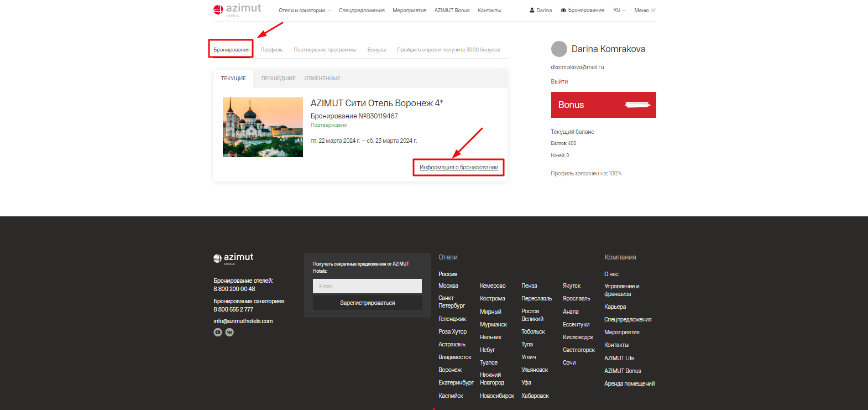868x410 pixels.
Task: Click the Azimut Hotels logo in header
Action: (x=237, y=9)
